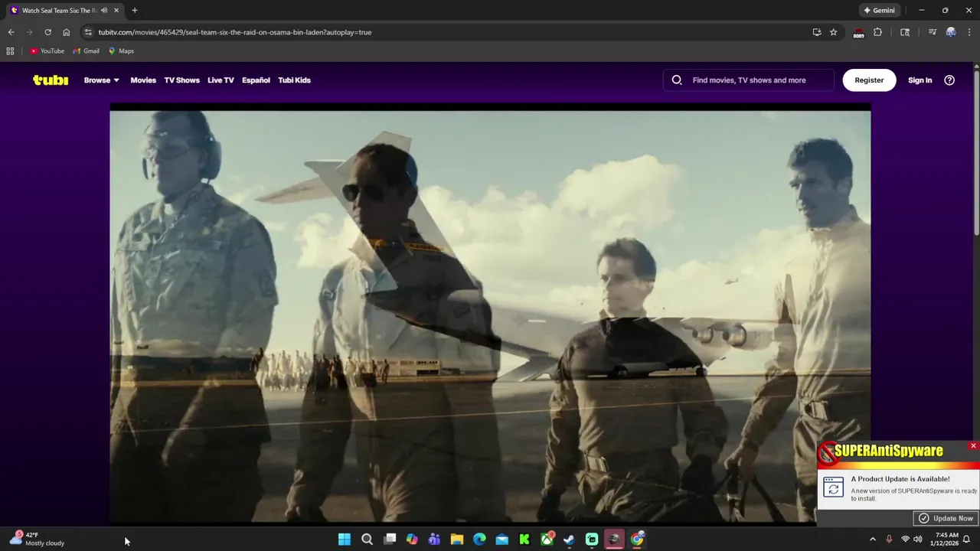Open the notifications bell in system tray
This screenshot has height=551, width=980.
pos(966,540)
